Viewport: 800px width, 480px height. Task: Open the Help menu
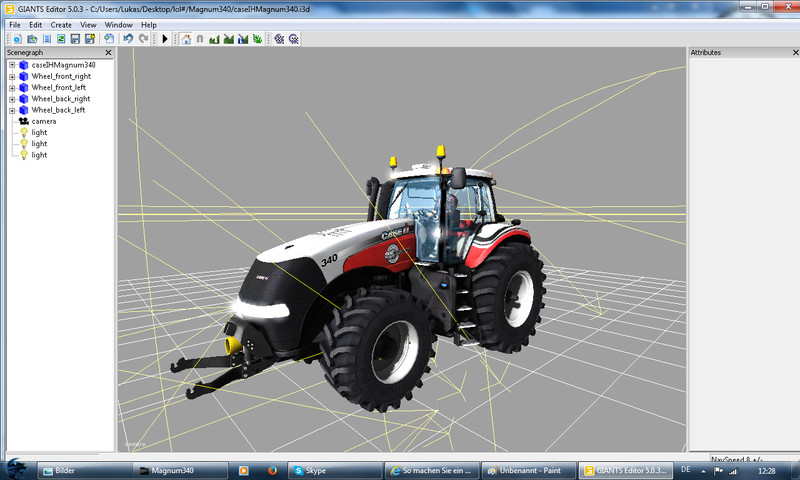[148, 24]
